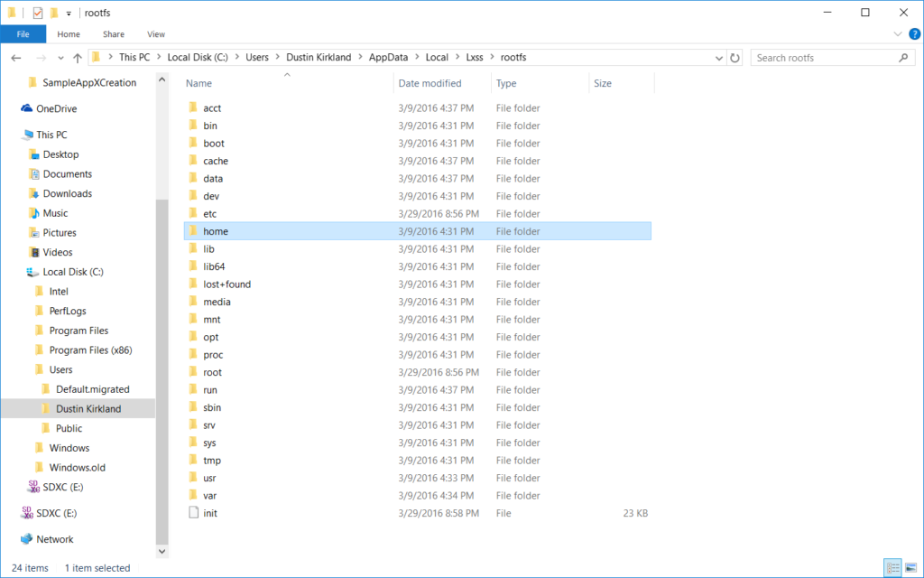This screenshot has height=578, width=924.
Task: Open Customize Quick Access Toolbar dropdown
Action: (69, 14)
